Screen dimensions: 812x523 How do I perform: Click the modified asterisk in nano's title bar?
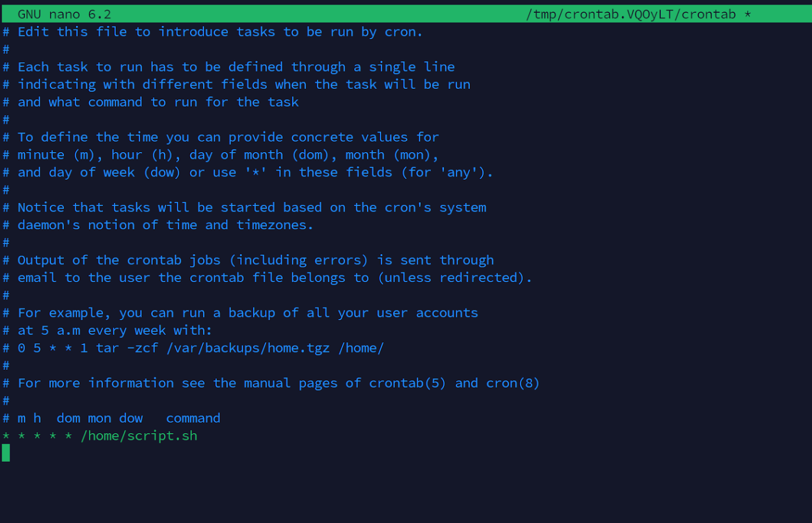pyautogui.click(x=748, y=14)
